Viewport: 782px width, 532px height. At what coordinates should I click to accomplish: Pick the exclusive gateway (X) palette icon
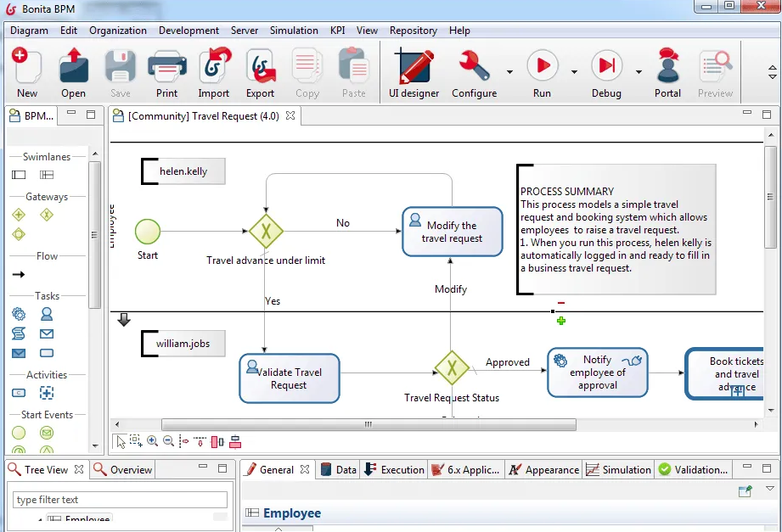[x=47, y=215]
